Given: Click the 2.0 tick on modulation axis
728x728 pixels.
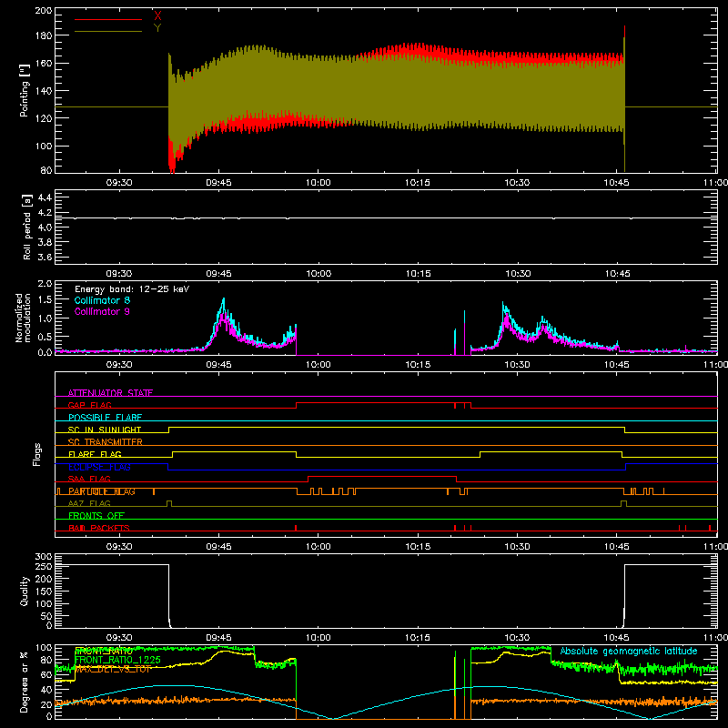Looking at the screenshot, I should pyautogui.click(x=45, y=283).
